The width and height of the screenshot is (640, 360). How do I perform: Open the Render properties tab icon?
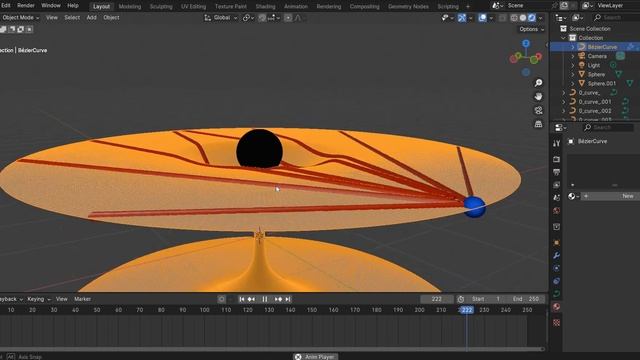click(x=556, y=159)
